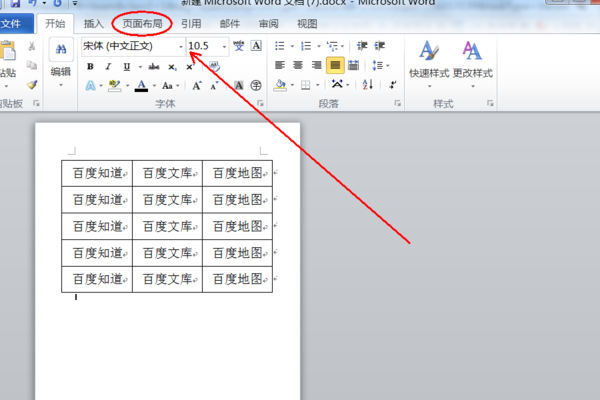Click the Cut scissors icon
The width and height of the screenshot is (600, 400).
(x=32, y=46)
